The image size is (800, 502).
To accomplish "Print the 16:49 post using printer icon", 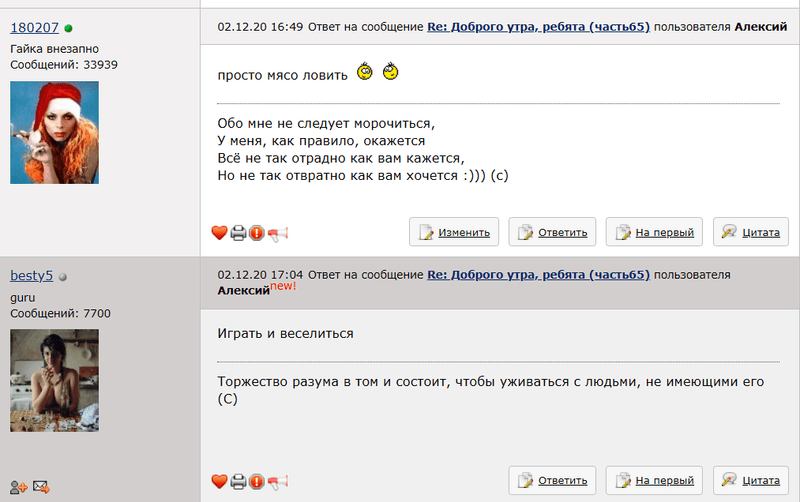I will point(238,233).
